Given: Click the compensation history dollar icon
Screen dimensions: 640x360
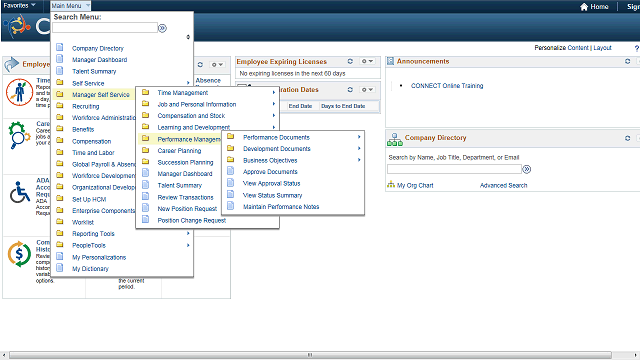Looking at the screenshot, I should (19, 254).
